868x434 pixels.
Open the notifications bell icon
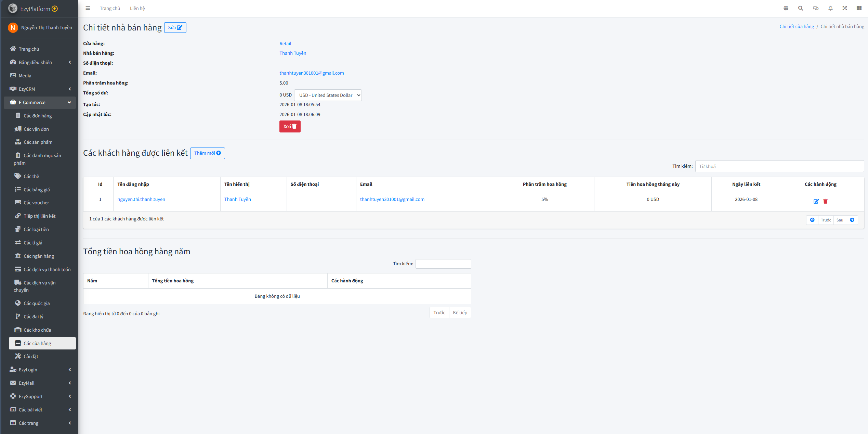click(830, 8)
